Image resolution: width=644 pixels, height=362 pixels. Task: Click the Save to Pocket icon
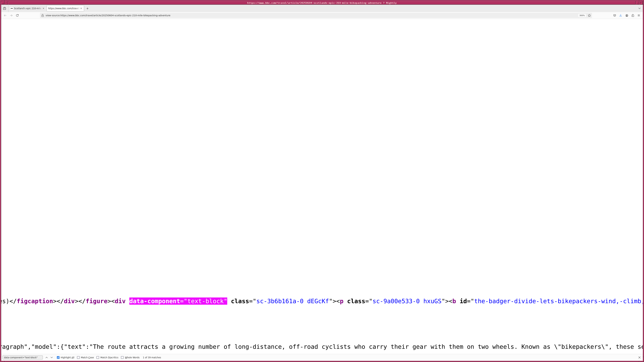pyautogui.click(x=614, y=15)
